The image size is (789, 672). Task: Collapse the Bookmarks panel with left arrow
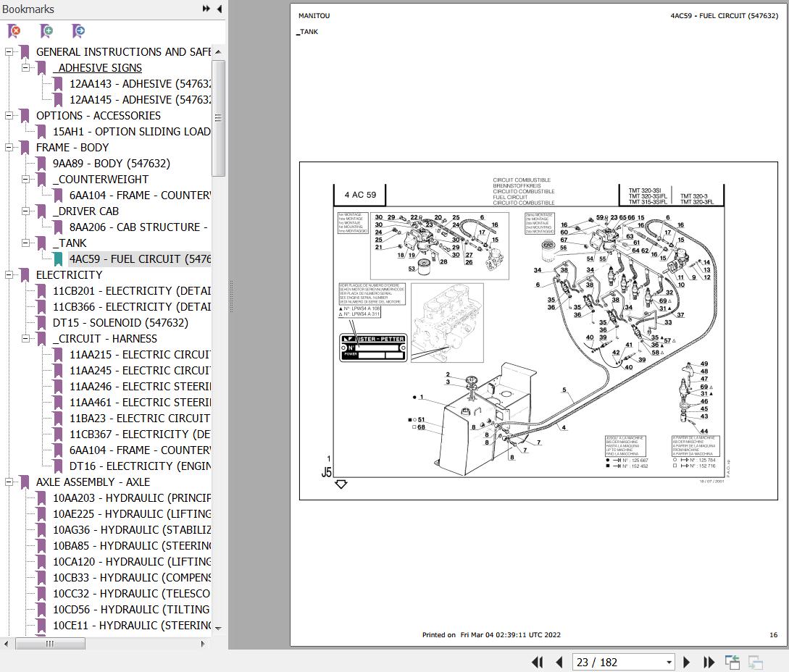pos(218,9)
